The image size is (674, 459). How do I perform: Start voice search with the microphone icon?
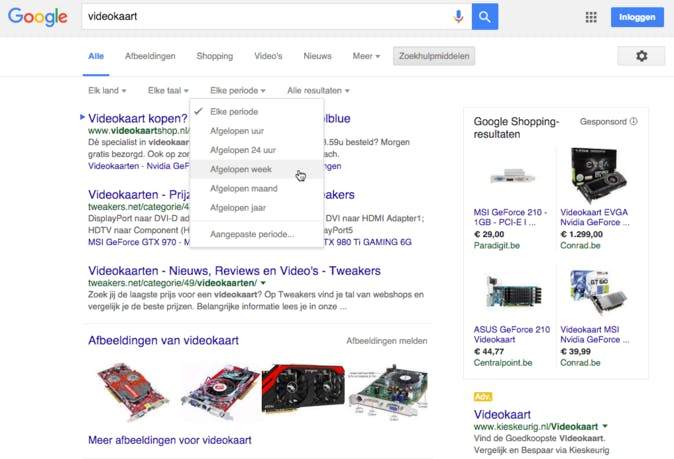click(x=459, y=17)
